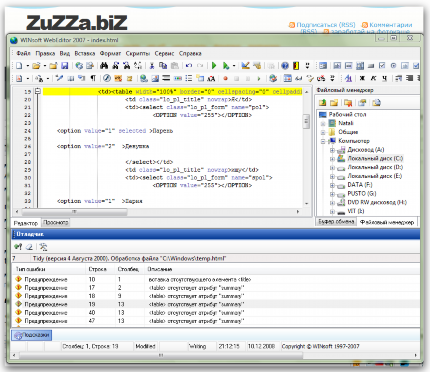Image resolution: width=430 pixels, height=372 pixels.
Task: Open Help via blue question mark icon
Action: [x=285, y=66]
